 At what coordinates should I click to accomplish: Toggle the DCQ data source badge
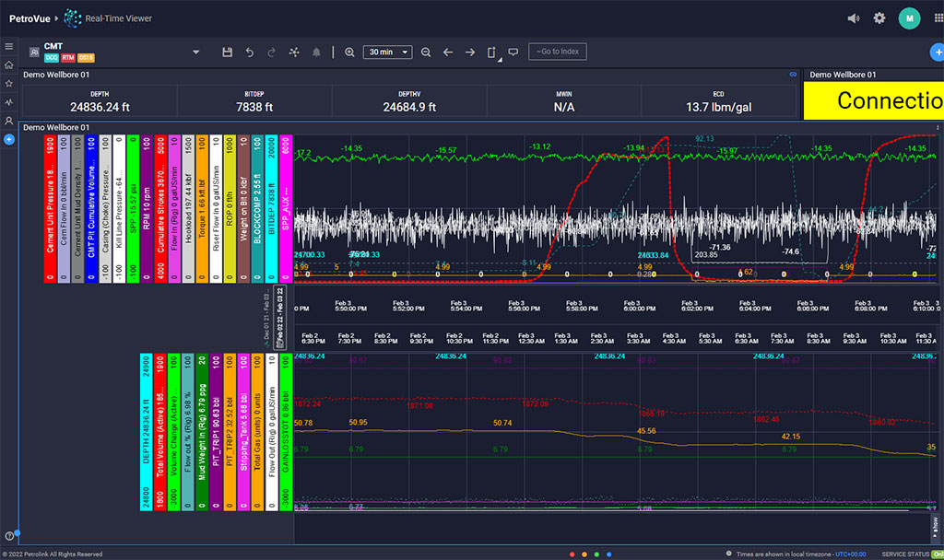pos(51,57)
